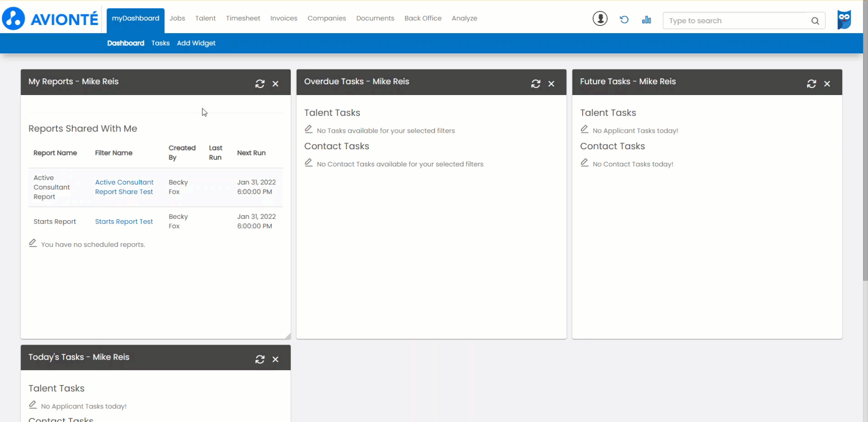Screen dimensions: 868x422
Task: Click the Created By column header
Action: 182,153
